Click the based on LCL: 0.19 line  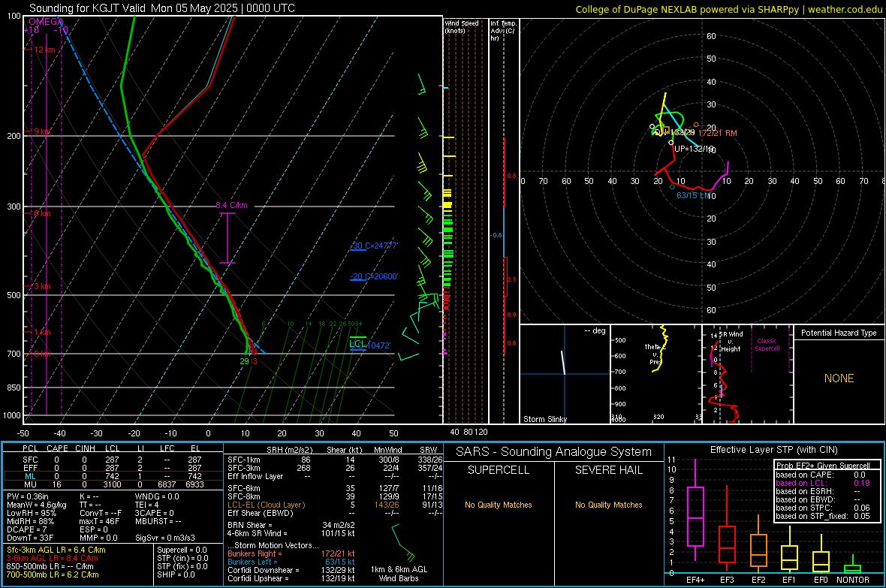pos(823,483)
